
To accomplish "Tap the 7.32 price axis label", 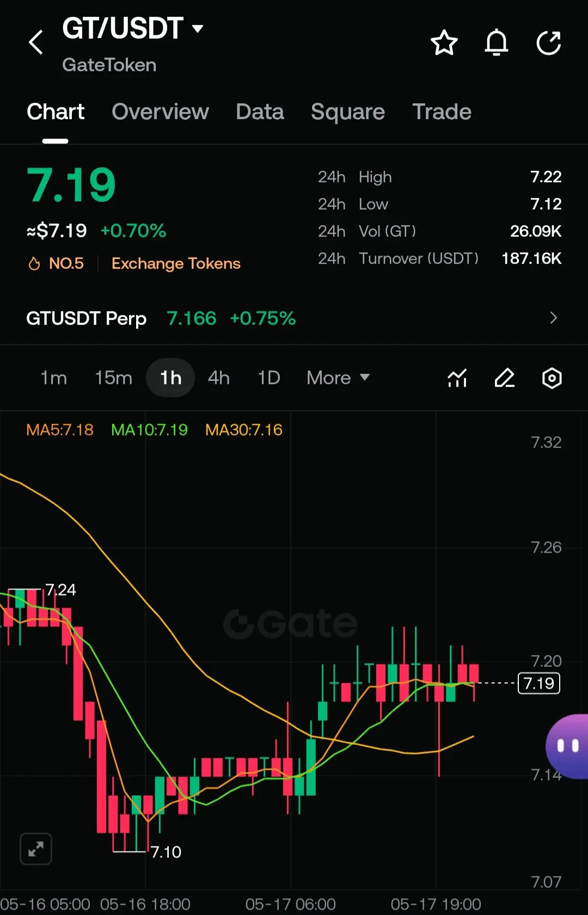I will tap(546, 442).
